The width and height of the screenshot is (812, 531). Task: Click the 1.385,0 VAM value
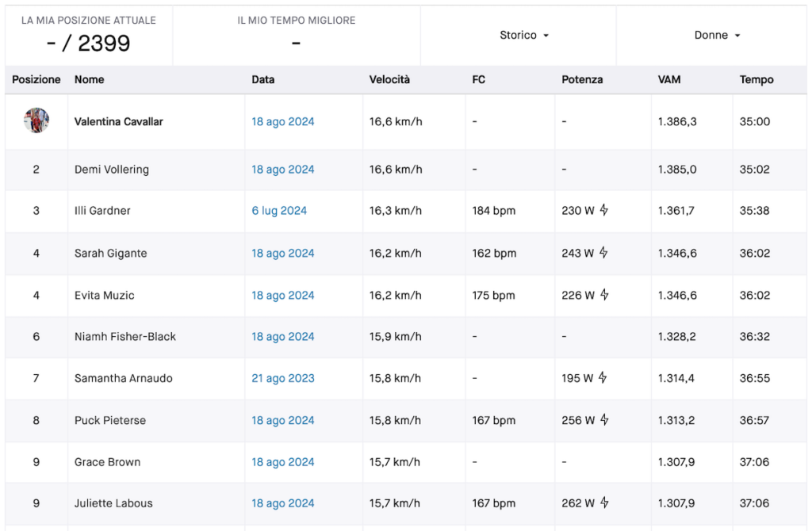[x=677, y=170]
